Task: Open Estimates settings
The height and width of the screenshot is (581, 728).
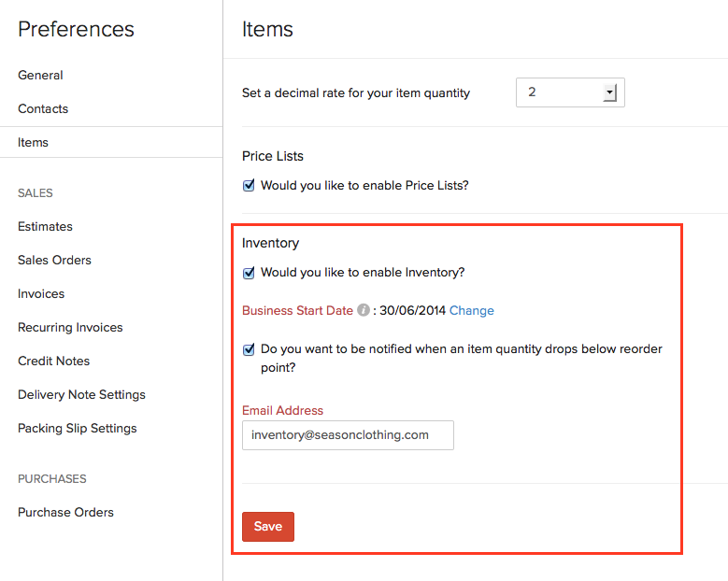Action: (45, 226)
